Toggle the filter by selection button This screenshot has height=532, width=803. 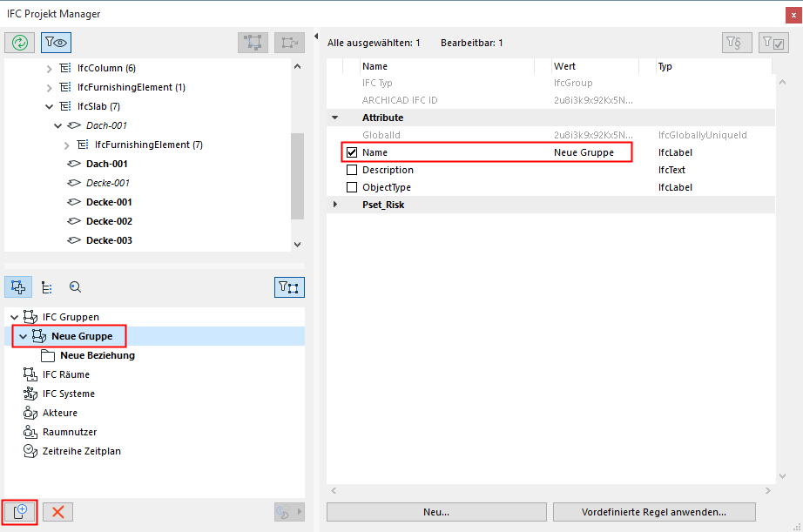[289, 287]
